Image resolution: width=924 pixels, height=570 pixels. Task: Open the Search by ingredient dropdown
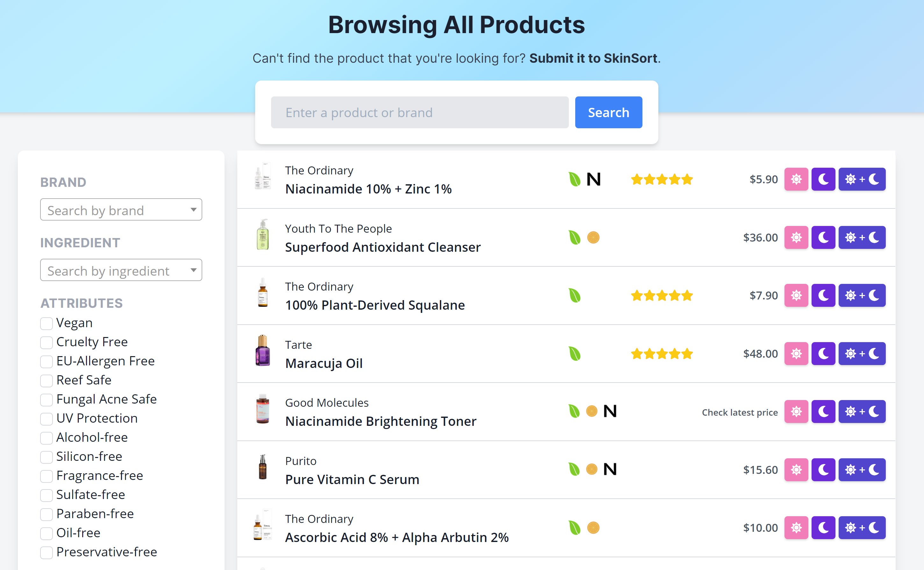coord(121,270)
